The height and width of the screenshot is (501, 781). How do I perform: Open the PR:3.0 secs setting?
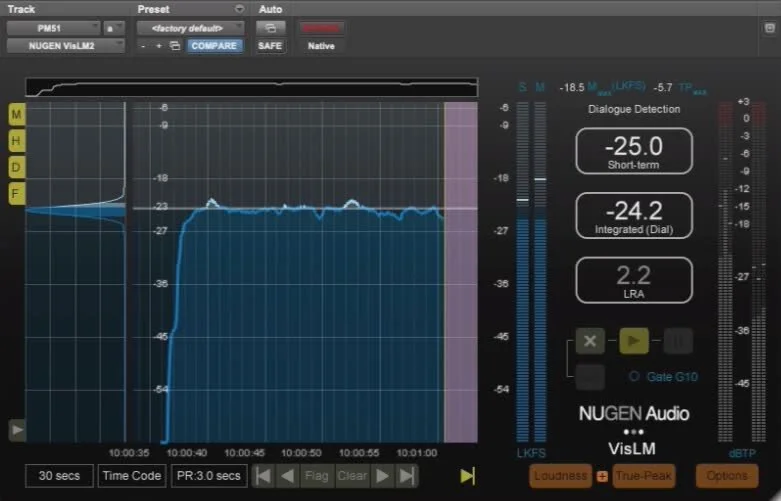(209, 476)
